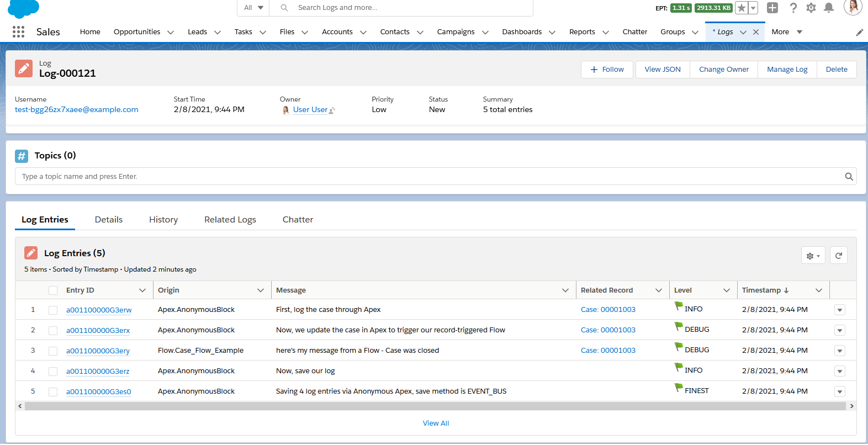This screenshot has width=868, height=445.
Task: Check the row for a001100000G3erz
Action: 53,372
